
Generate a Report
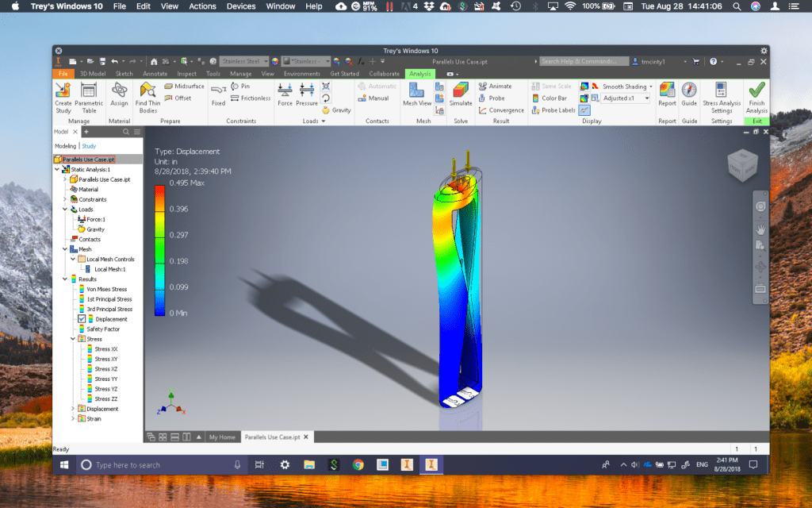coord(667,94)
